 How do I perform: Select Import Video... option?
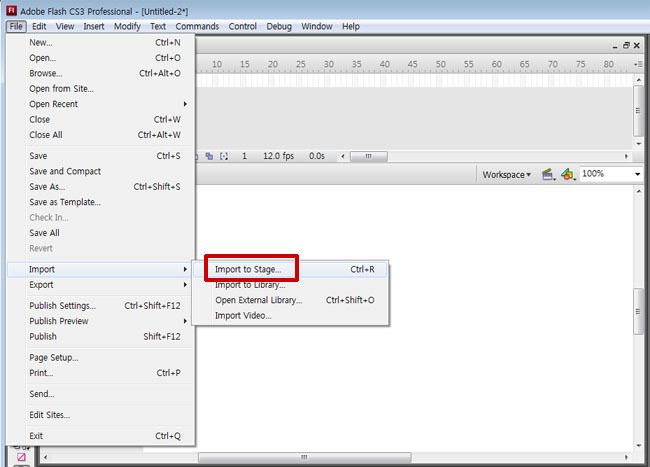(291, 316)
